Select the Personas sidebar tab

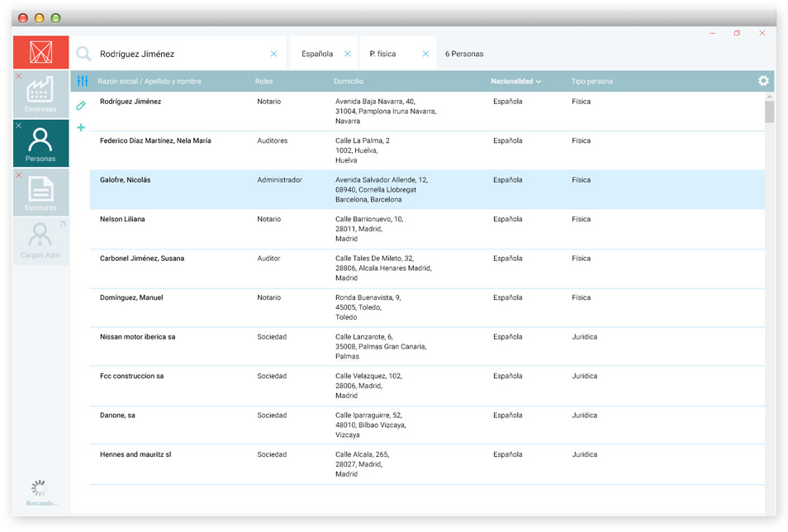click(40, 144)
